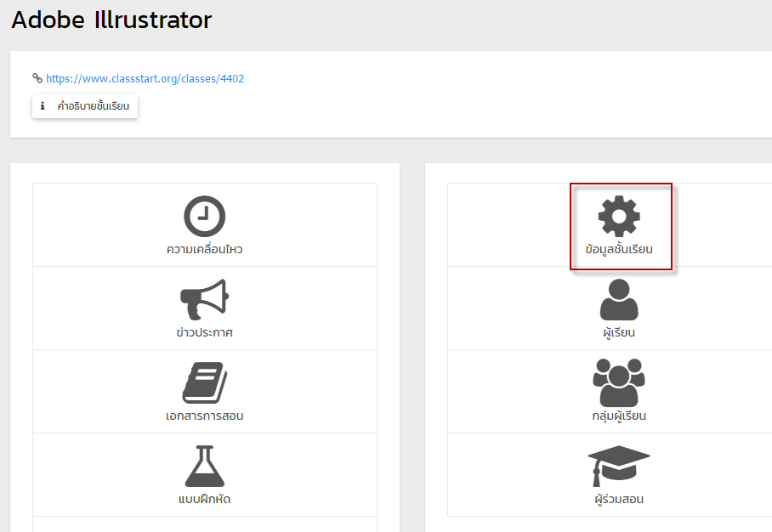Image resolution: width=772 pixels, height=532 pixels.
Task: Click the Adobe Illrustrator class title
Action: [x=111, y=20]
